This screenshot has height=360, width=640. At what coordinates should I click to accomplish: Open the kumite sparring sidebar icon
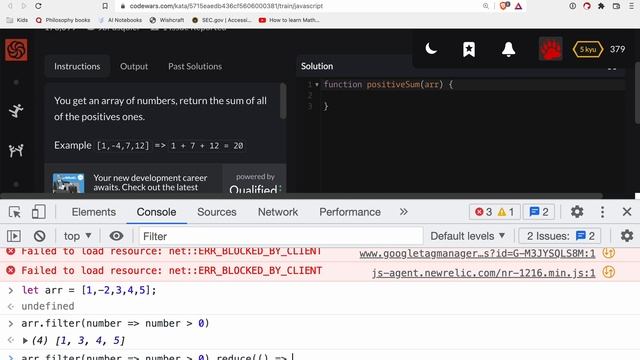click(x=16, y=151)
